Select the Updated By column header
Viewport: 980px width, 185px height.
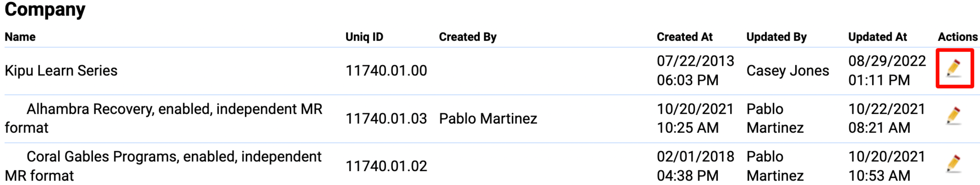[776, 37]
